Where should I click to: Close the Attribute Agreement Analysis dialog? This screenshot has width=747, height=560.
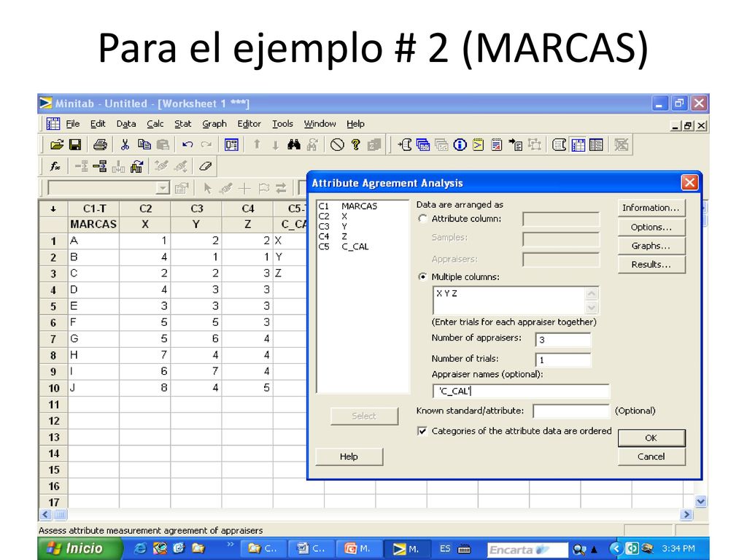[689, 182]
